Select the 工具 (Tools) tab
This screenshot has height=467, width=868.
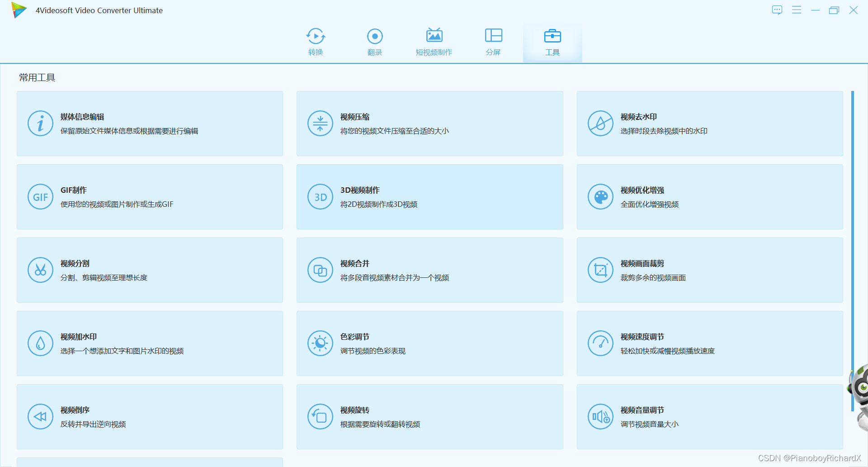(x=552, y=43)
